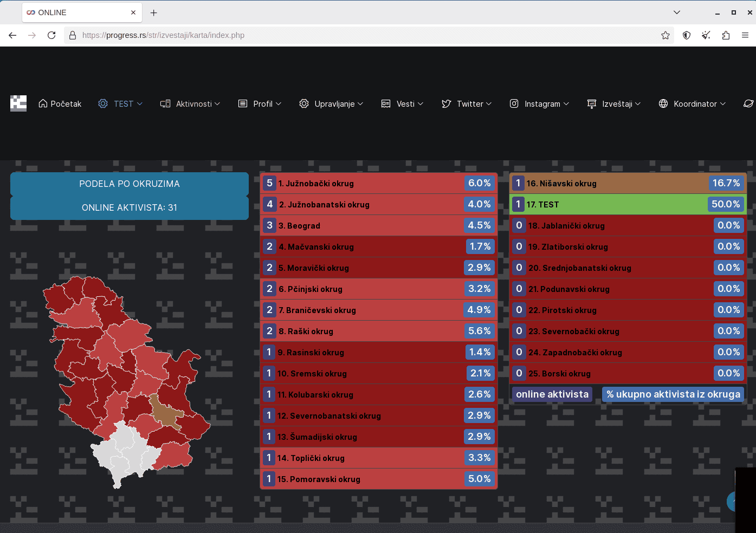Click the home icon beside Početak
Screen dimensions: 756x533
point(43,103)
